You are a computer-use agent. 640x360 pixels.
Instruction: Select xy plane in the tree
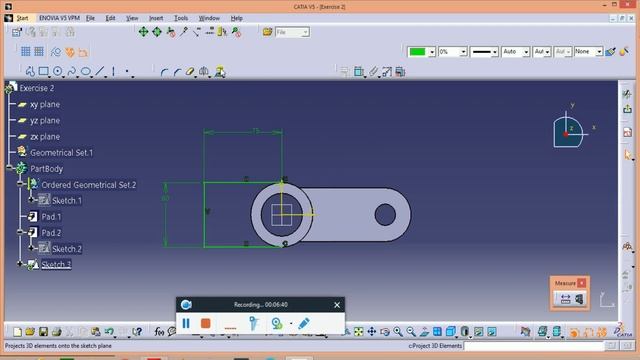[x=45, y=104]
